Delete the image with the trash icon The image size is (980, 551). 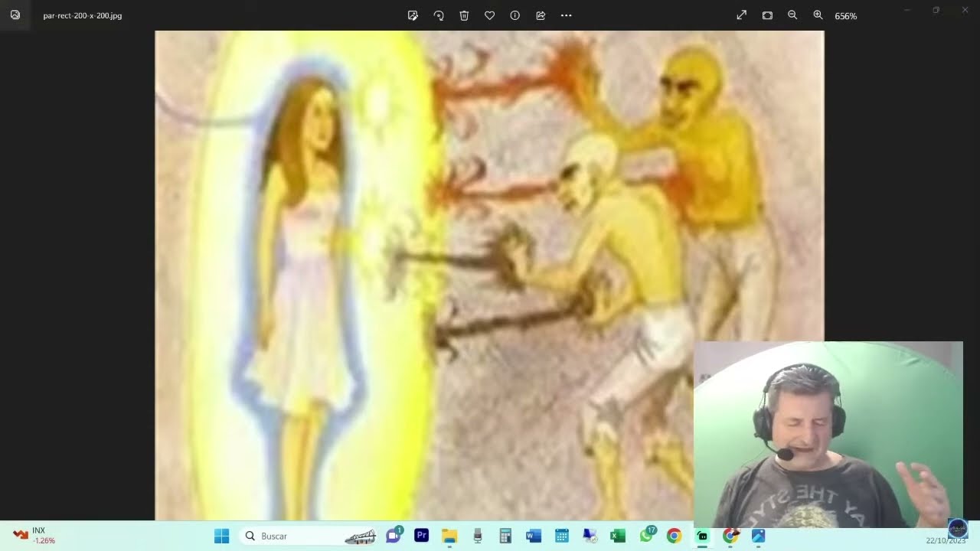[464, 15]
